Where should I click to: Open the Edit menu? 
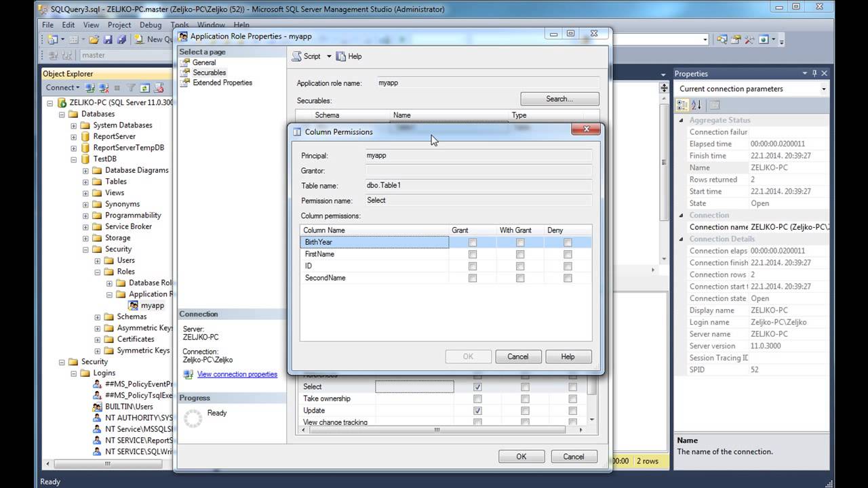(68, 25)
